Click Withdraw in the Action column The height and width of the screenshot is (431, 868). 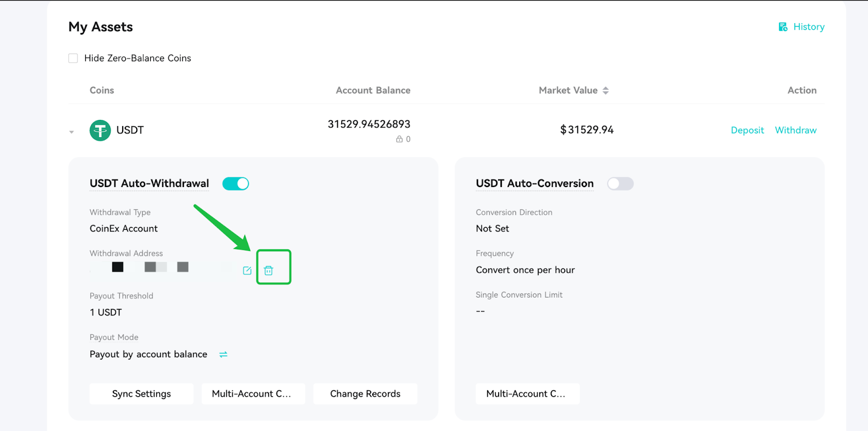click(795, 130)
